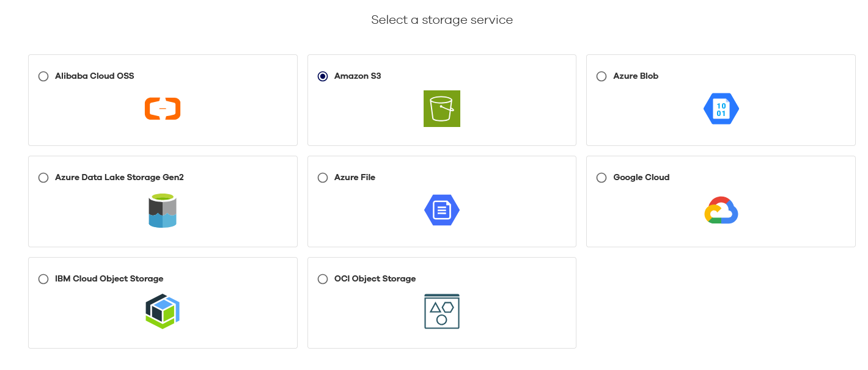This screenshot has width=868, height=370.
Task: Select the Azure Data Lake Storage Gen2 option
Action: click(43, 177)
